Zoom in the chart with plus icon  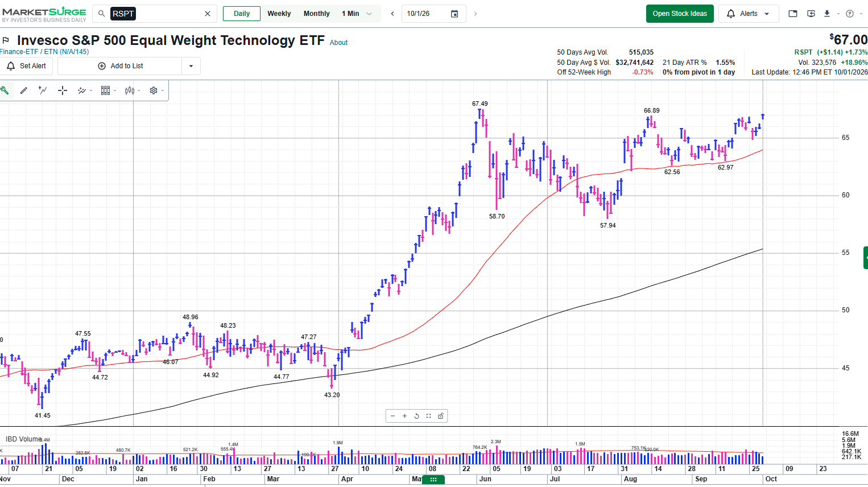tap(404, 416)
